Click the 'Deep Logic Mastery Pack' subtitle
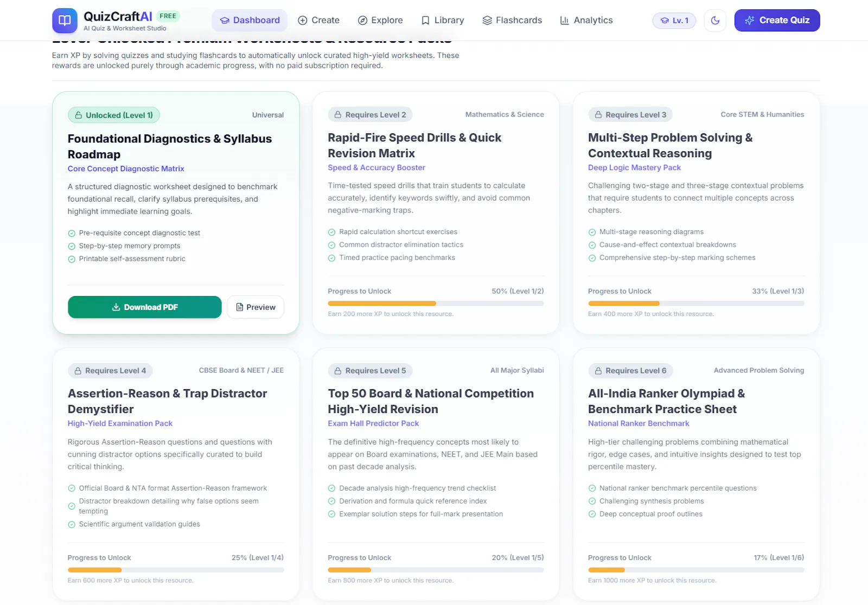Viewport: 868px width, 605px height. 634,168
